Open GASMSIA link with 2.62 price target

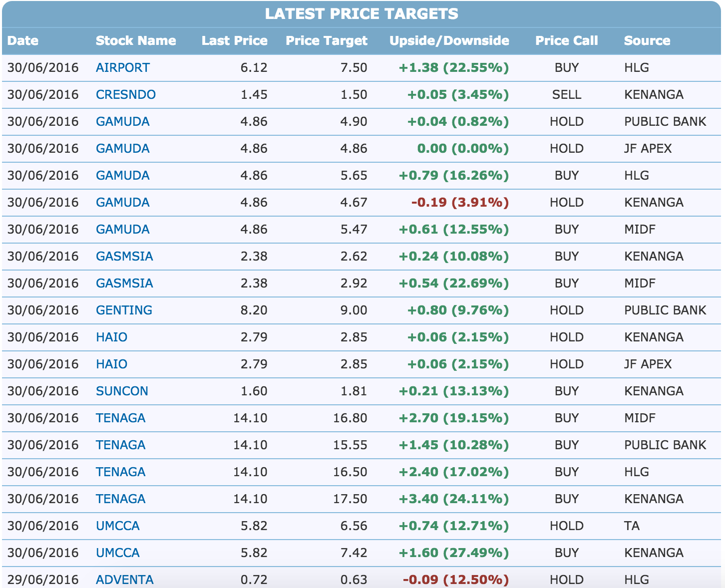tap(124, 257)
